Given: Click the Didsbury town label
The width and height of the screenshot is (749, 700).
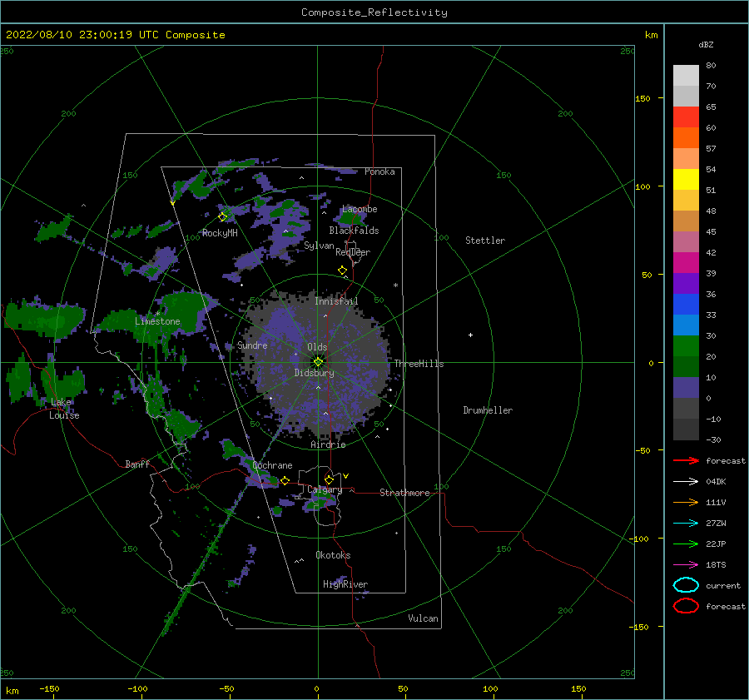Looking at the screenshot, I should [x=314, y=373].
